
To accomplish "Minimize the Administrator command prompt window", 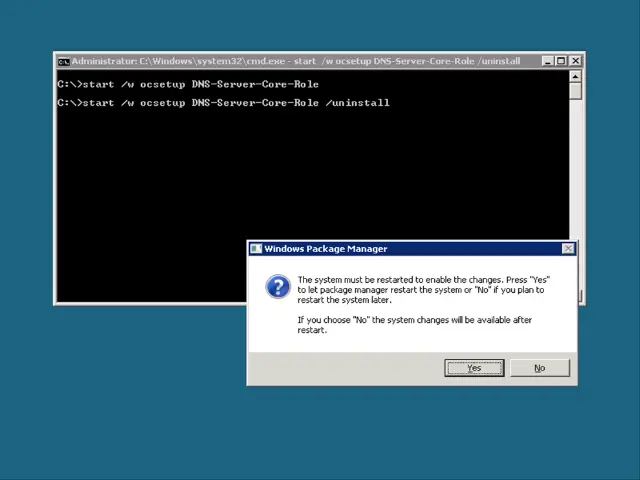I will click(548, 61).
